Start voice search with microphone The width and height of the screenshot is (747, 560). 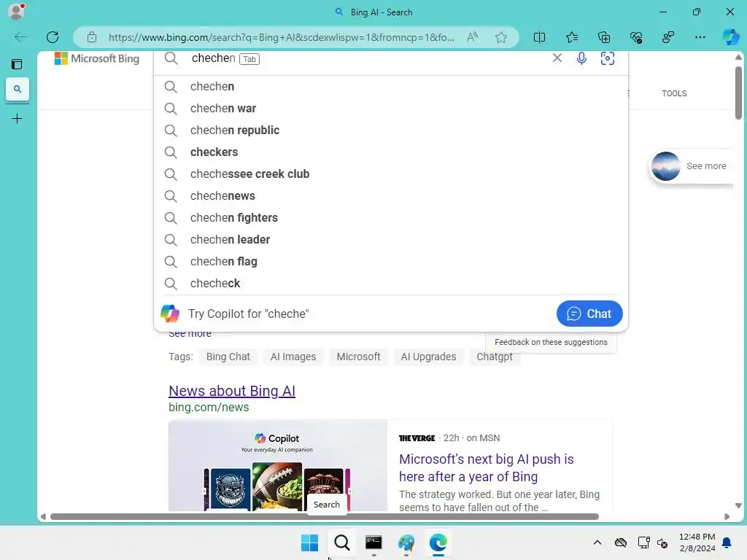click(581, 58)
